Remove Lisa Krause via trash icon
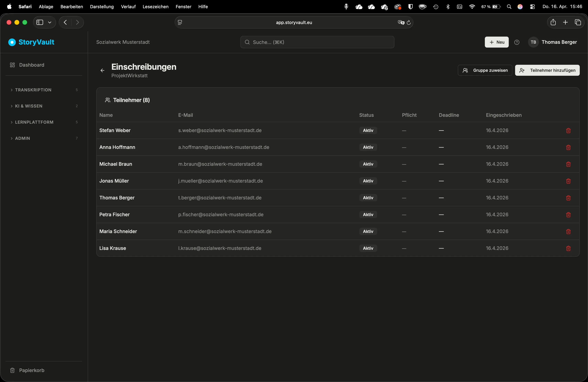 coord(568,248)
